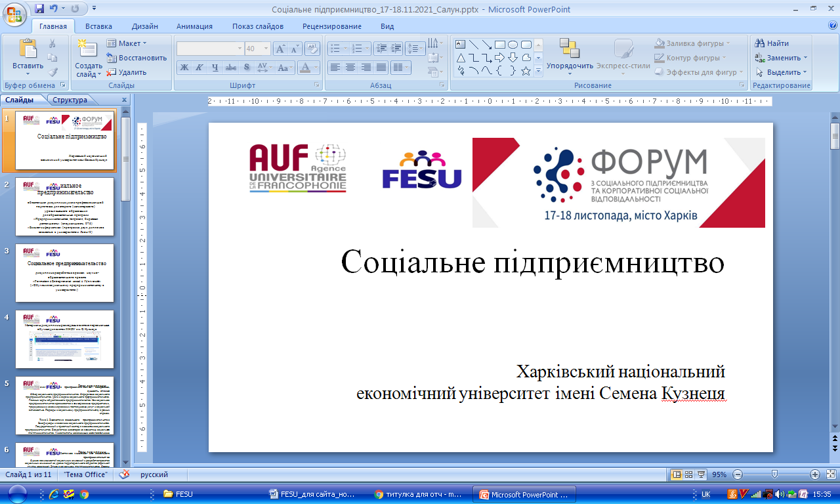This screenshot has width=840, height=504.
Task: Click the Заменить button
Action: (x=781, y=58)
